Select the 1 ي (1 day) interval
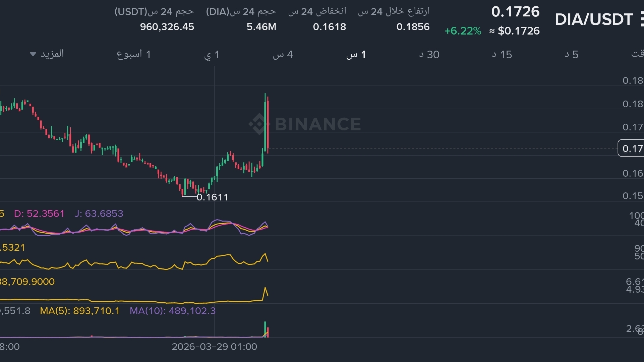 (x=212, y=55)
